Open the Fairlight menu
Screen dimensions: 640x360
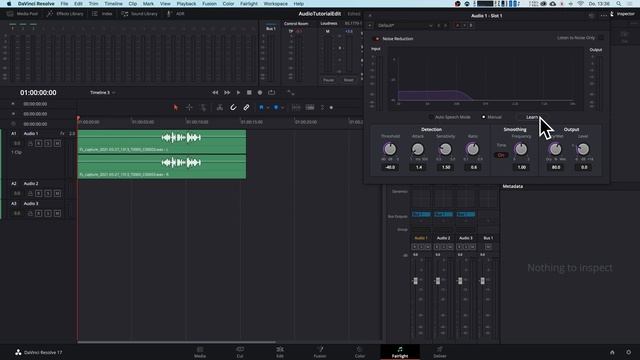click(x=249, y=4)
